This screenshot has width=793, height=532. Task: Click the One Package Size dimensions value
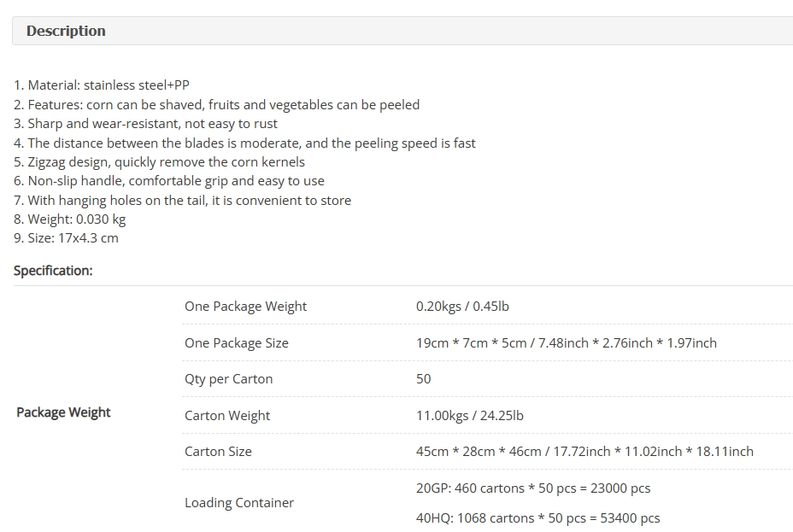point(567,343)
